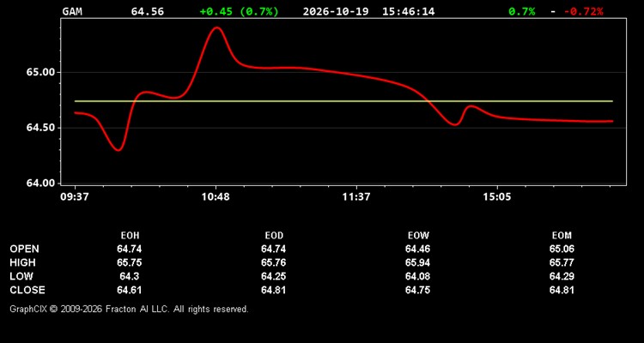The height and width of the screenshot is (343, 644).
Task: Click the timestamp 15:46:14
Action: [x=408, y=11]
